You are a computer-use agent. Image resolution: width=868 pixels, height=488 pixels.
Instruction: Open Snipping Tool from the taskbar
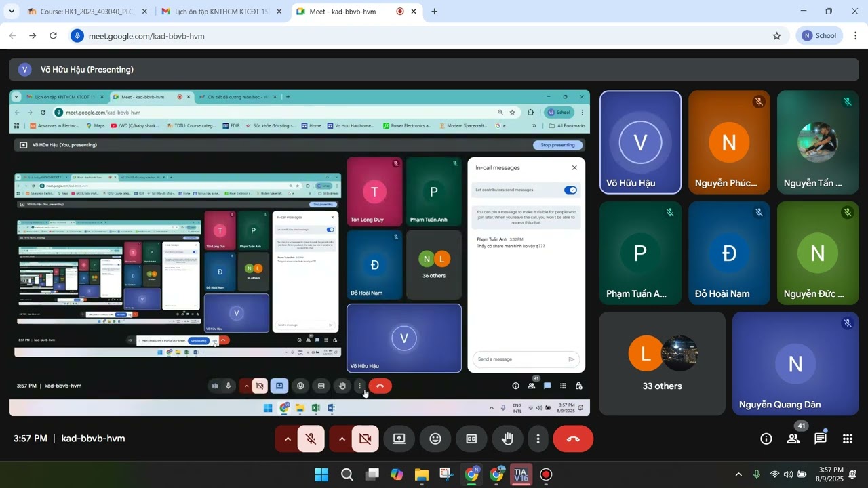446,474
